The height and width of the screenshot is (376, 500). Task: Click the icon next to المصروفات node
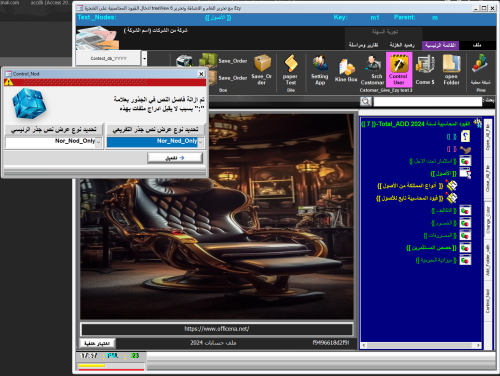(x=465, y=235)
